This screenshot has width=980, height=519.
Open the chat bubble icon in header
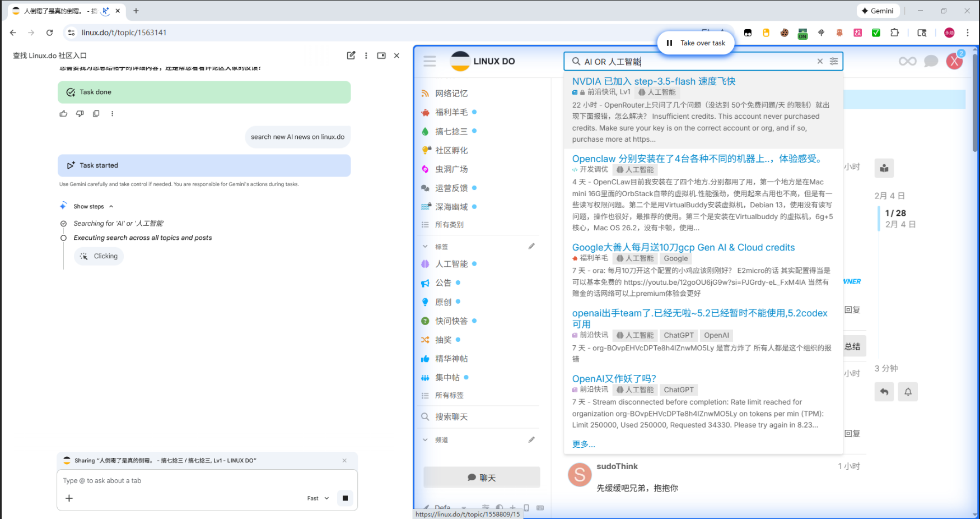[931, 61]
